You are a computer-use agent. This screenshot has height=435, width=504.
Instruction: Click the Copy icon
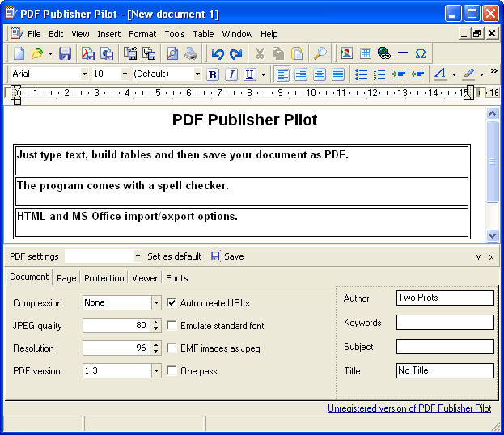(278, 53)
